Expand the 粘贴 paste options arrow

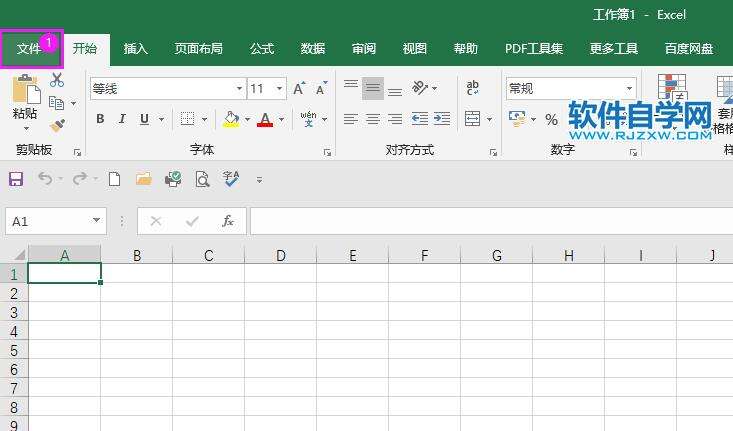(26, 129)
